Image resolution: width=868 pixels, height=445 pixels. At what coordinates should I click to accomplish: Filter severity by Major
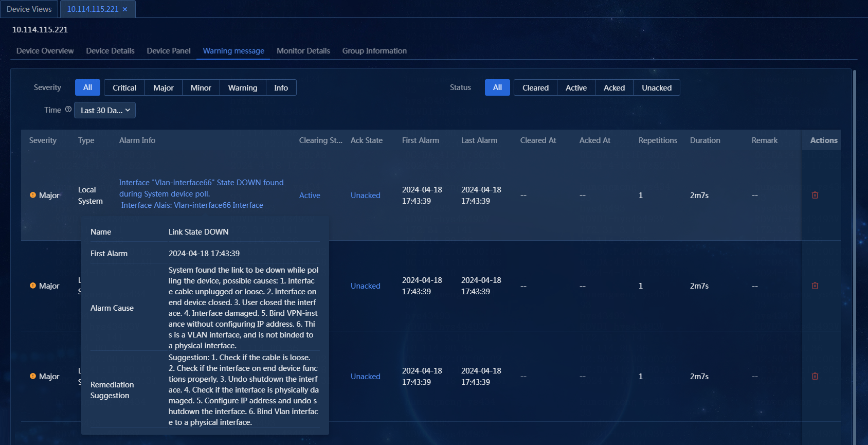tap(164, 87)
